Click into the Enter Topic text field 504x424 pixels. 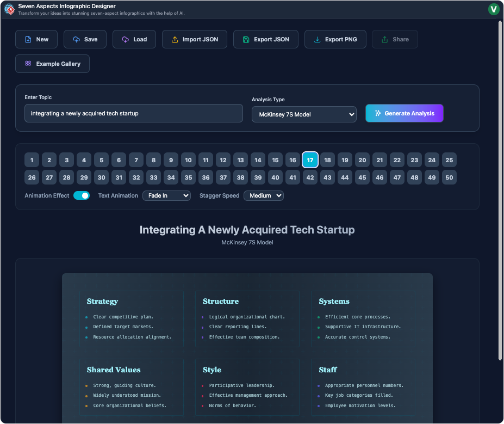133,113
